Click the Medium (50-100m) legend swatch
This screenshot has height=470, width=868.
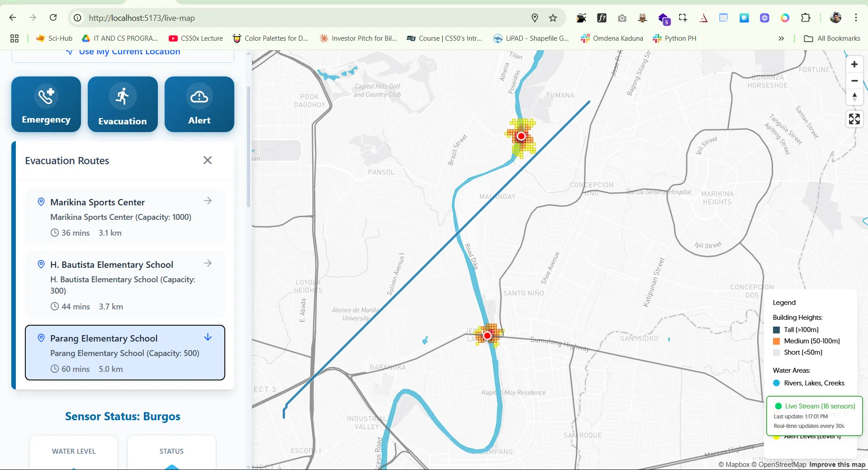point(777,341)
